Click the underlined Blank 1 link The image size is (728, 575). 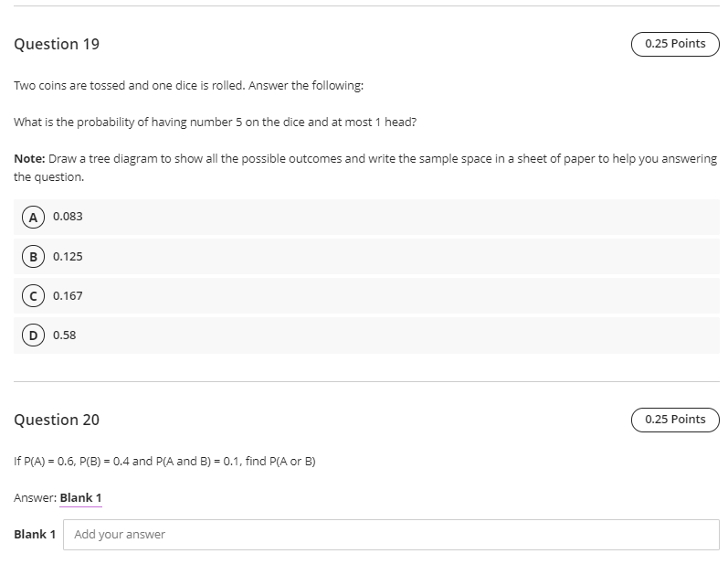click(80, 498)
